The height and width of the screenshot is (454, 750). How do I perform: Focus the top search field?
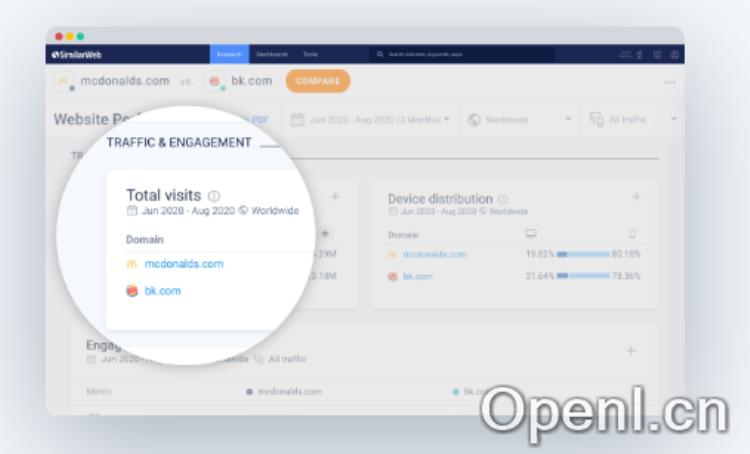463,55
